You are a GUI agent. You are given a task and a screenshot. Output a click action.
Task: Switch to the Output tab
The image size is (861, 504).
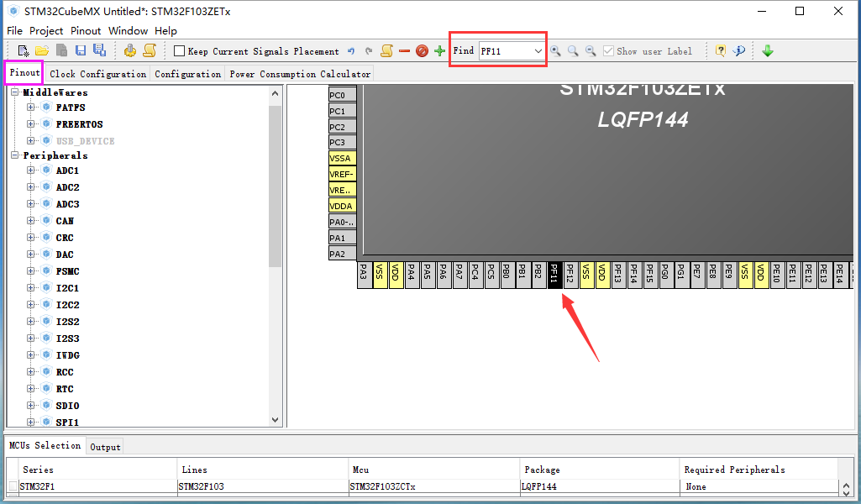coord(105,447)
